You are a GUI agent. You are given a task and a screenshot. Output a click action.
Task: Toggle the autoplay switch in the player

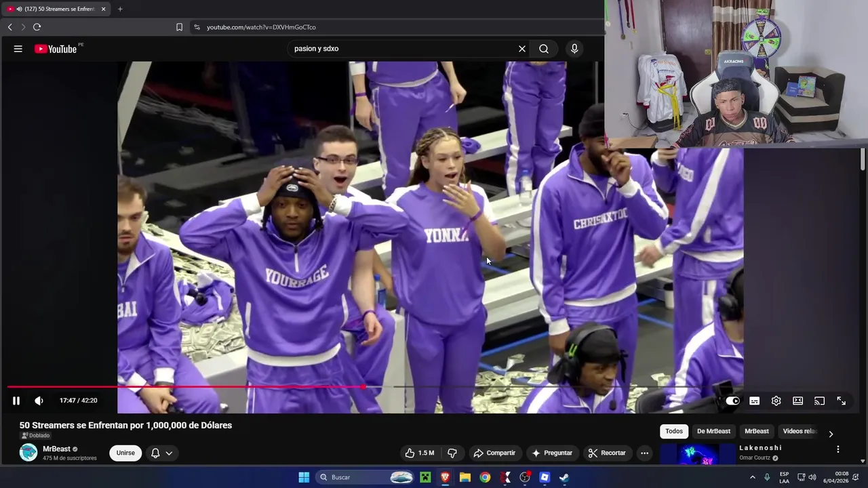pyautogui.click(x=732, y=401)
